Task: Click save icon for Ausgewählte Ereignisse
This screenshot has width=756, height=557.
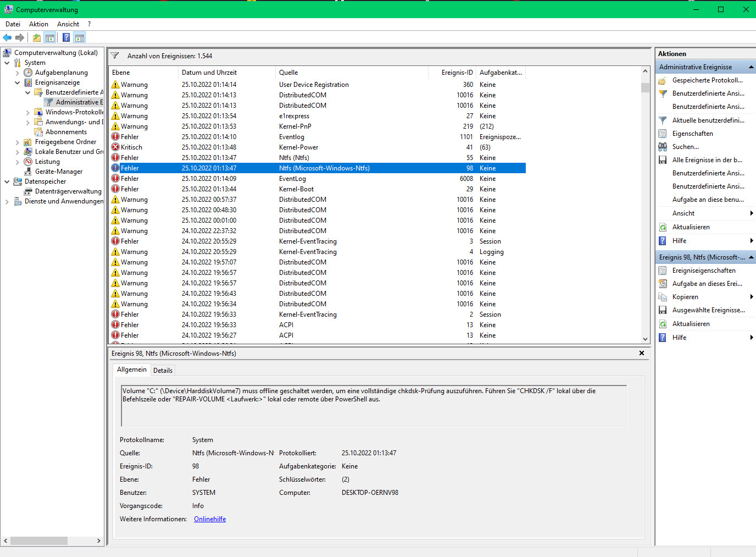Action: (x=663, y=310)
